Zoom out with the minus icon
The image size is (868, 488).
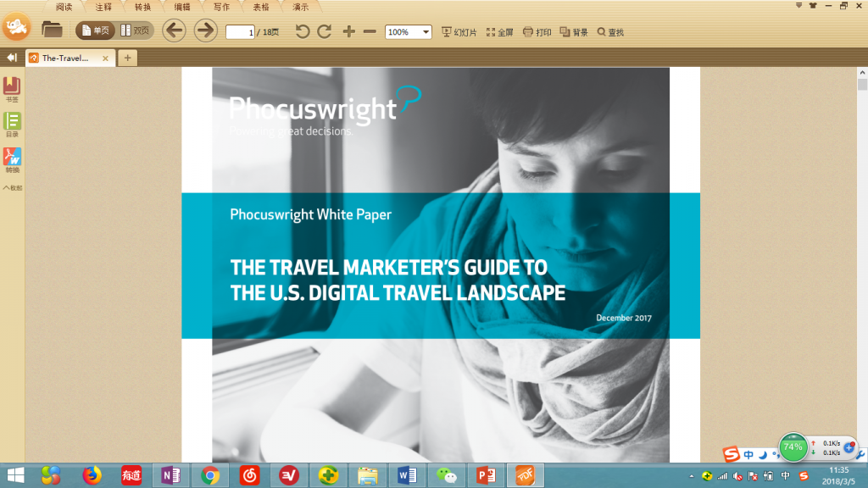click(370, 31)
